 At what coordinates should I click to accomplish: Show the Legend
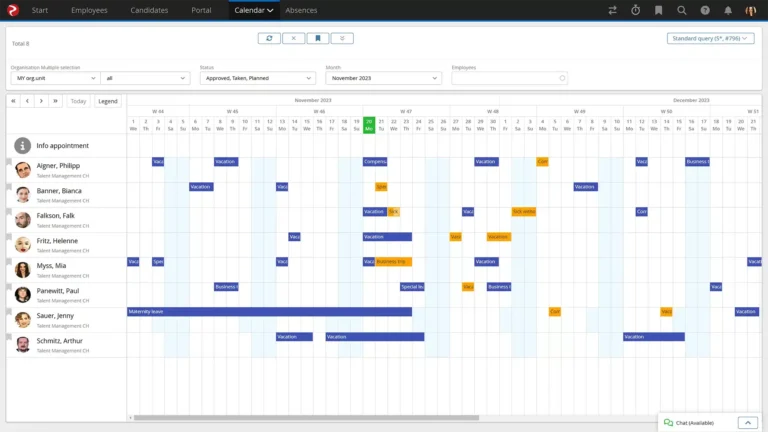click(x=107, y=101)
